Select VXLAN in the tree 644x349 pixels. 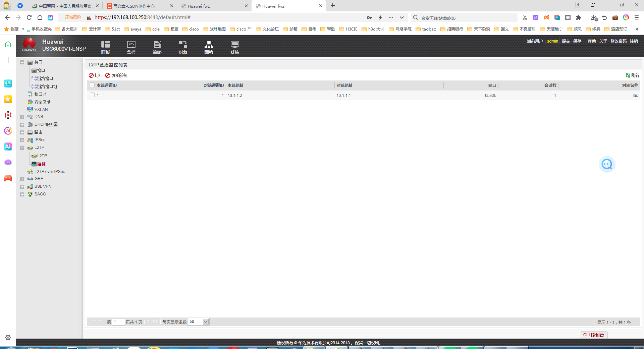pyautogui.click(x=41, y=109)
